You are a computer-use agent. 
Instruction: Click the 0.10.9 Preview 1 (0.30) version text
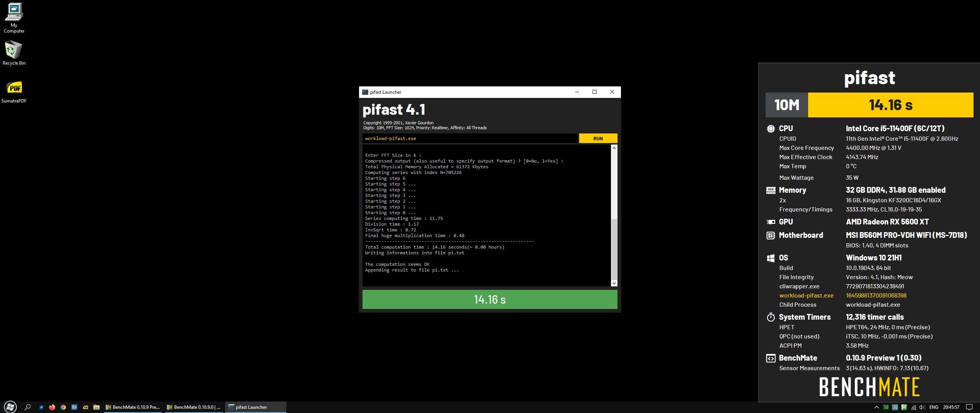pos(884,358)
